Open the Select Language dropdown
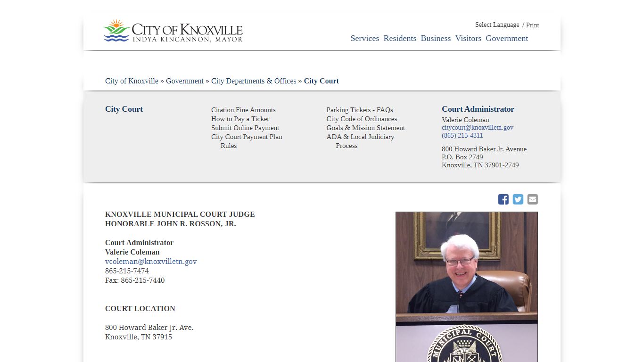This screenshot has width=644, height=362. (497, 25)
